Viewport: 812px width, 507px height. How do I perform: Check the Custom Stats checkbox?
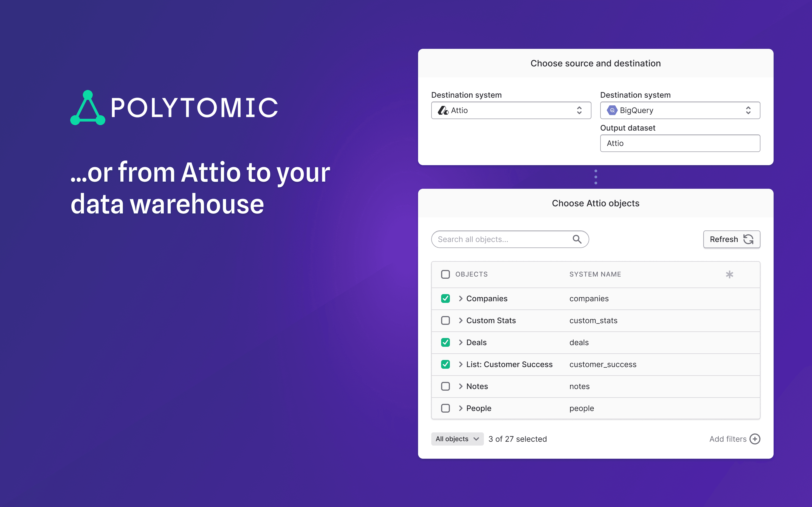[445, 320]
